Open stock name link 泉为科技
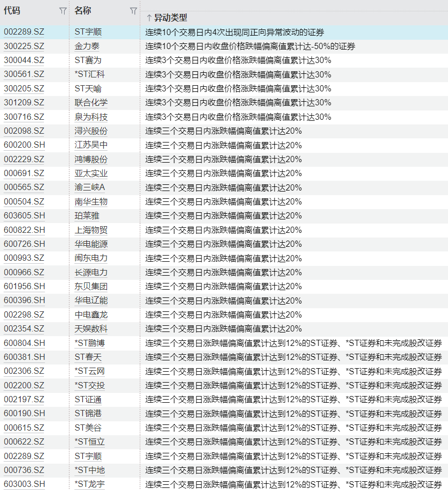The height and width of the screenshot is (490, 448). [91, 117]
